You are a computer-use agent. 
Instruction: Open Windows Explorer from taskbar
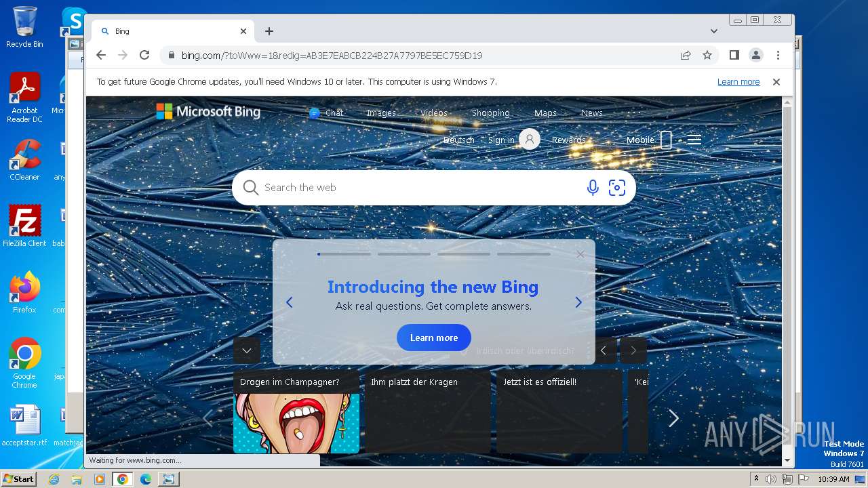pyautogui.click(x=77, y=479)
